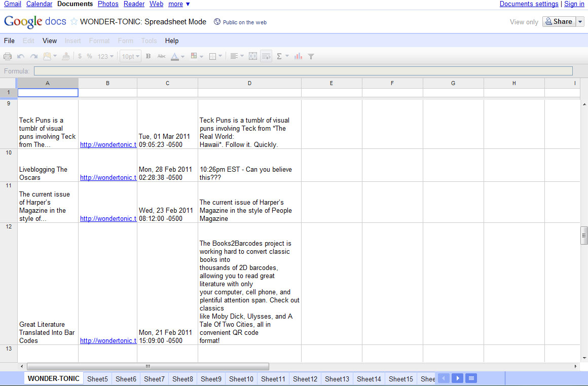Undo the last action with the toolbar arrow

21,56
